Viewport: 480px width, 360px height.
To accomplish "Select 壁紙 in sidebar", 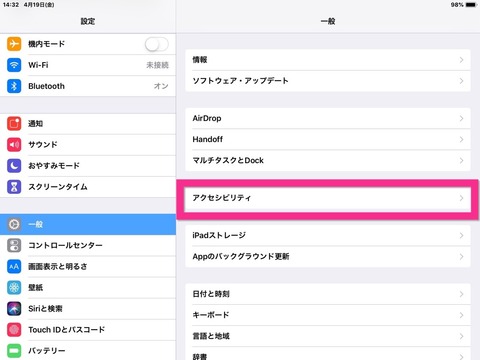I will coord(88,287).
